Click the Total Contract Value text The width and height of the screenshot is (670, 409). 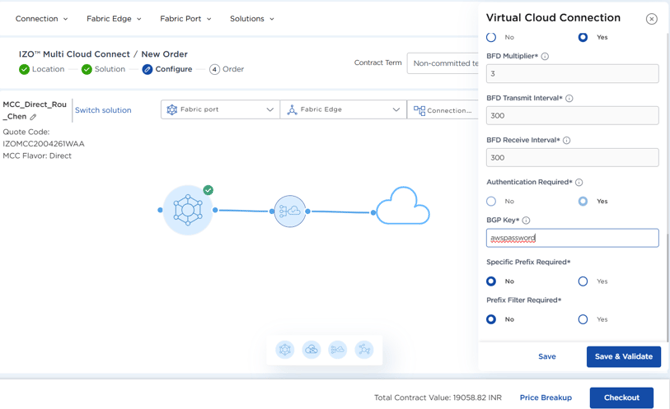coord(438,397)
